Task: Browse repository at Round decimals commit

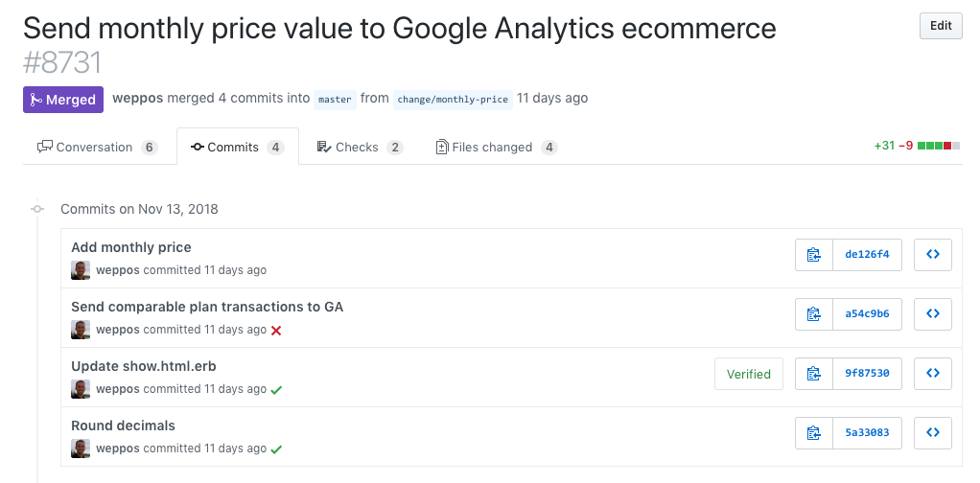Action: coord(933,433)
